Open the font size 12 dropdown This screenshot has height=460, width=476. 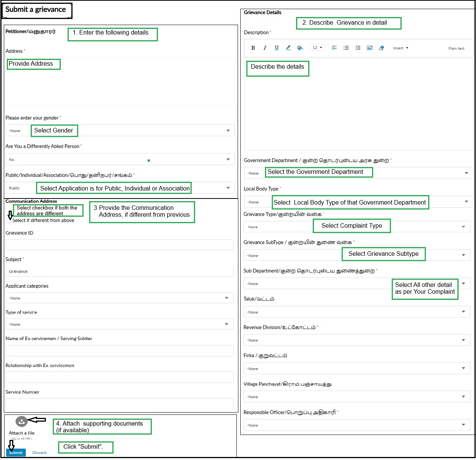(317, 48)
